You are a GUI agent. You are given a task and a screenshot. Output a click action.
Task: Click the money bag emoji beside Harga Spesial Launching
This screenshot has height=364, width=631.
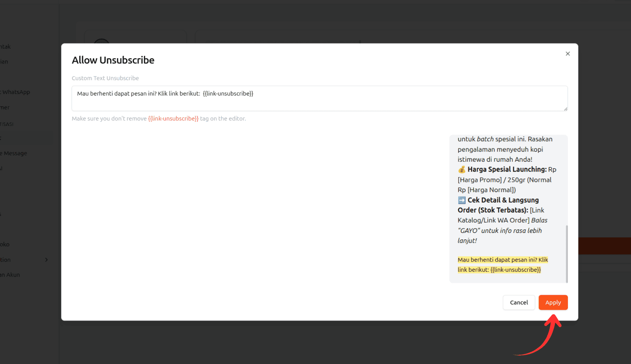coord(461,169)
